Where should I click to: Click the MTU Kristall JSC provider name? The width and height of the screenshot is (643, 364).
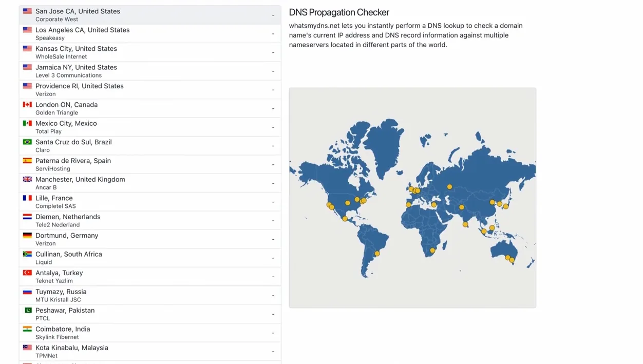(x=58, y=299)
